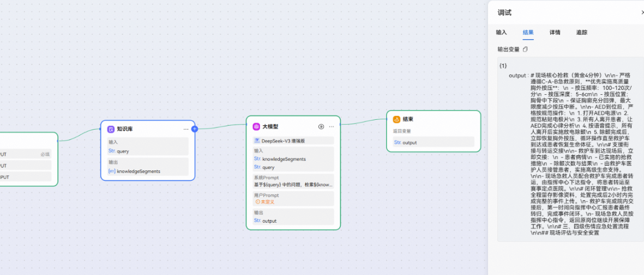This screenshot has height=275, width=644.
Task: Switch to the 输入 tab
Action: pyautogui.click(x=501, y=33)
